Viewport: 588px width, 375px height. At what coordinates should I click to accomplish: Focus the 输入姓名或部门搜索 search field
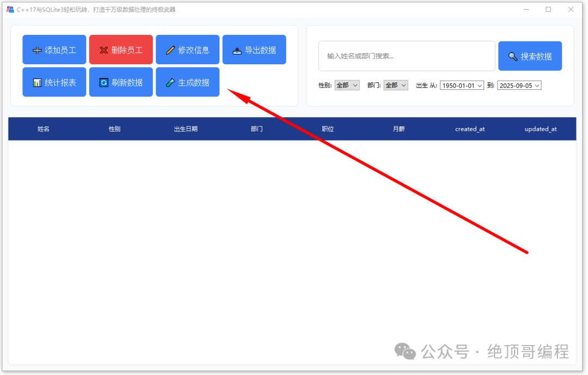click(x=407, y=56)
